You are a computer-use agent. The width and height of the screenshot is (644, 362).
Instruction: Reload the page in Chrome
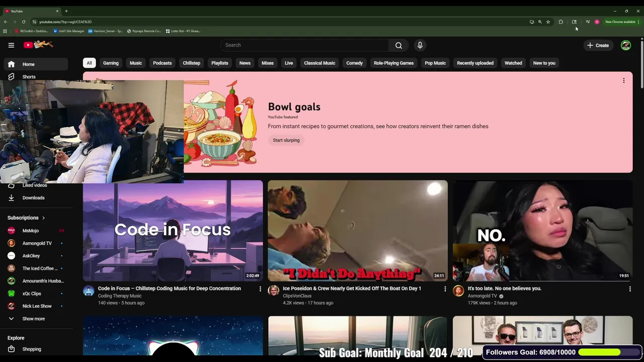point(23,22)
